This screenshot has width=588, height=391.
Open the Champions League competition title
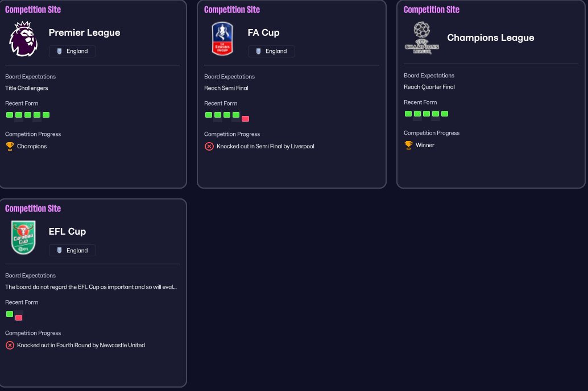point(491,38)
